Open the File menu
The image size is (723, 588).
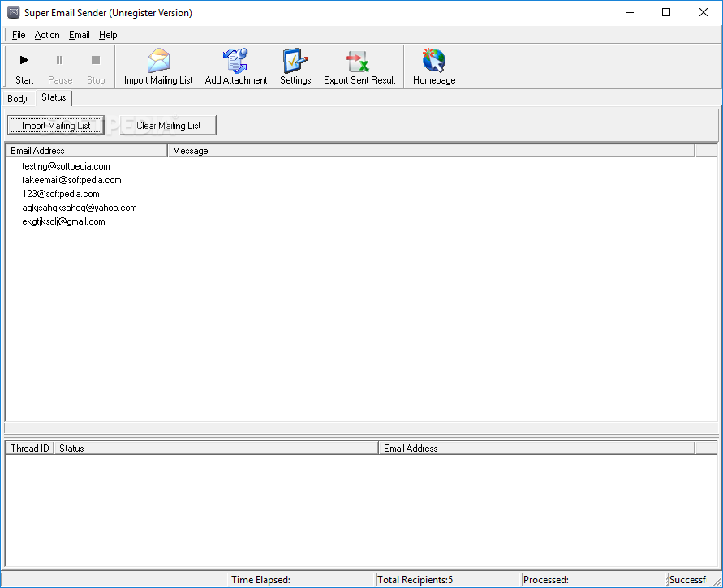19,35
